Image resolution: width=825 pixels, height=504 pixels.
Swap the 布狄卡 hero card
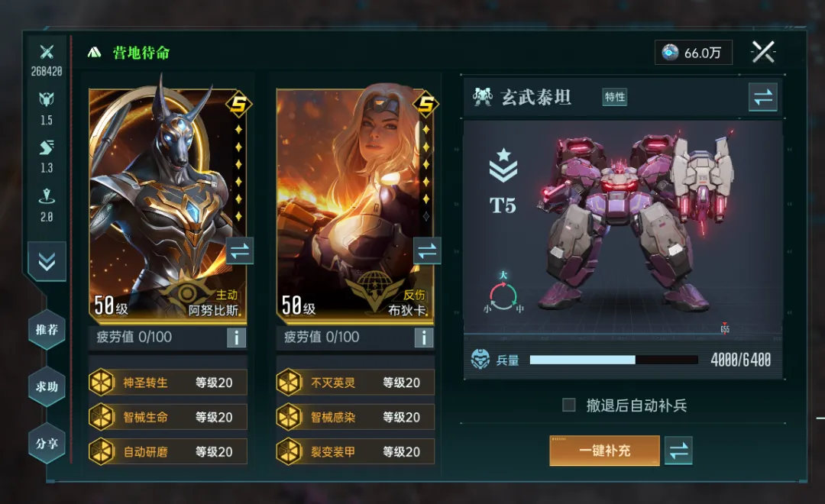pyautogui.click(x=427, y=251)
